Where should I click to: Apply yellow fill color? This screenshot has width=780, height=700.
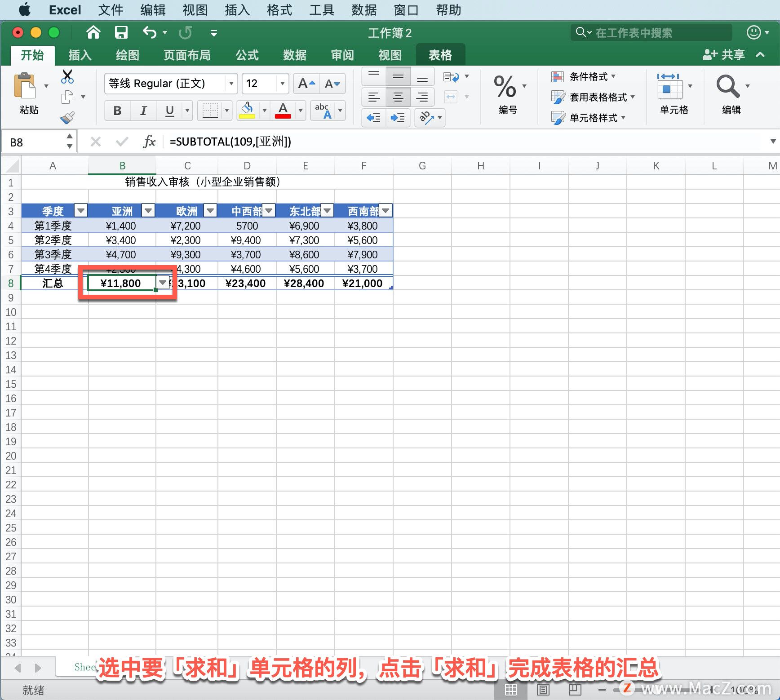pos(247,111)
